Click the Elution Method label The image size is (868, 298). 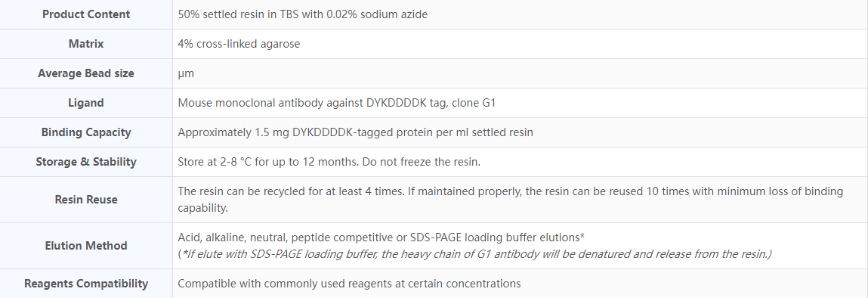[86, 245]
